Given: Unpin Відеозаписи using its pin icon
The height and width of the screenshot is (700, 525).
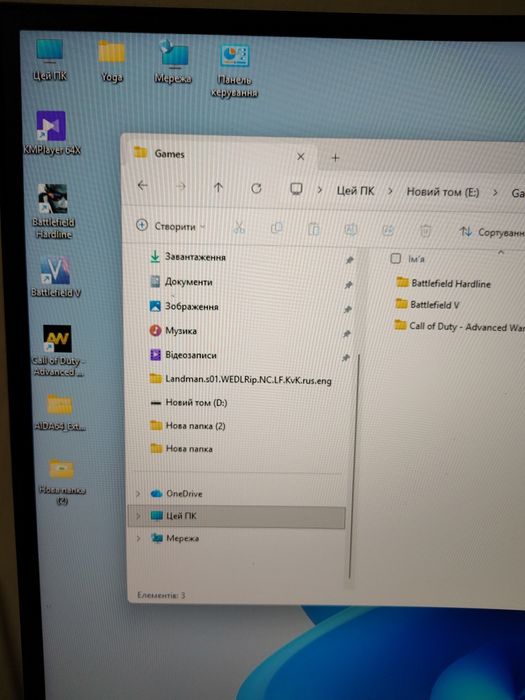Looking at the screenshot, I should [x=345, y=358].
